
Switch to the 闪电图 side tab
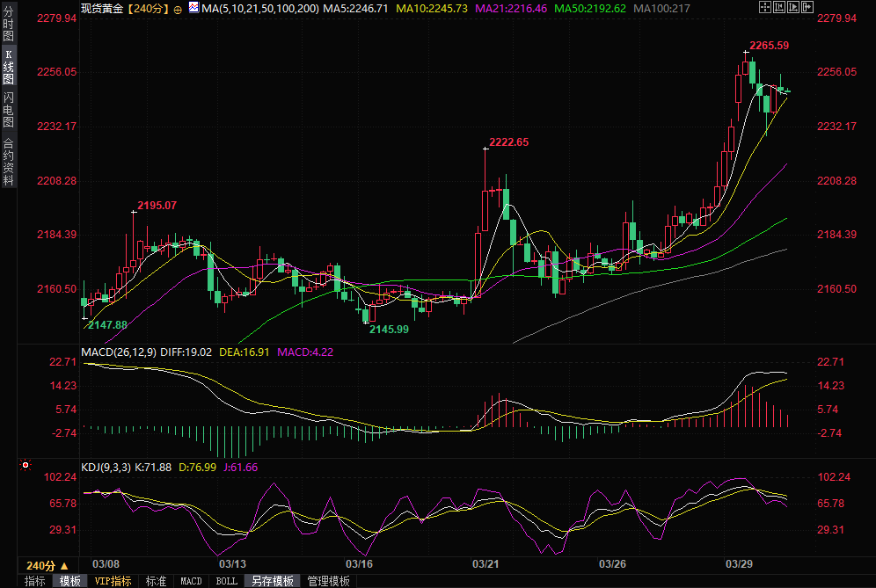(8, 109)
